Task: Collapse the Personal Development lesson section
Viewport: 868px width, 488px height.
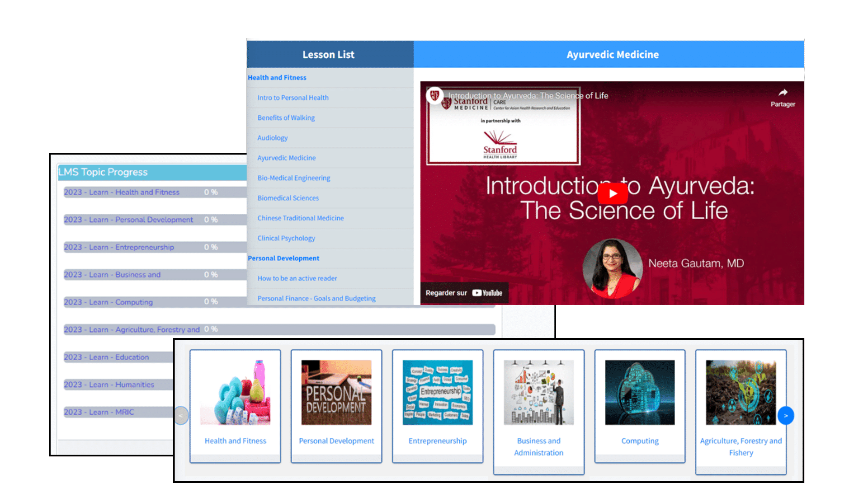Action: click(x=283, y=258)
